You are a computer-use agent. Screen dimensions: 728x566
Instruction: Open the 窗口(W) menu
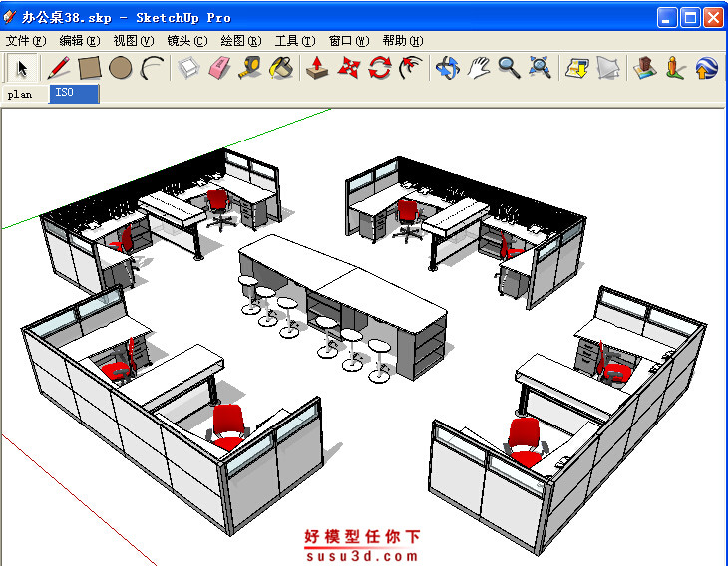[x=349, y=41]
